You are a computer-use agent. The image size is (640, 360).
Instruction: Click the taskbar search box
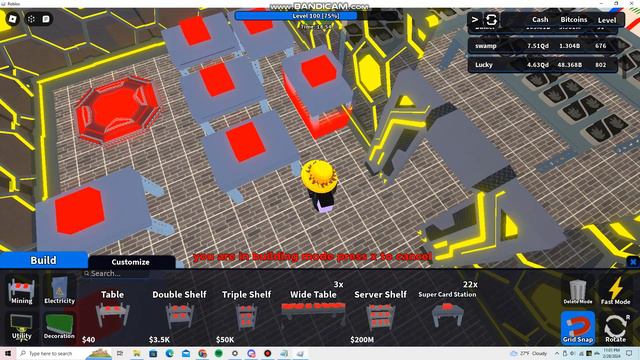click(x=65, y=353)
